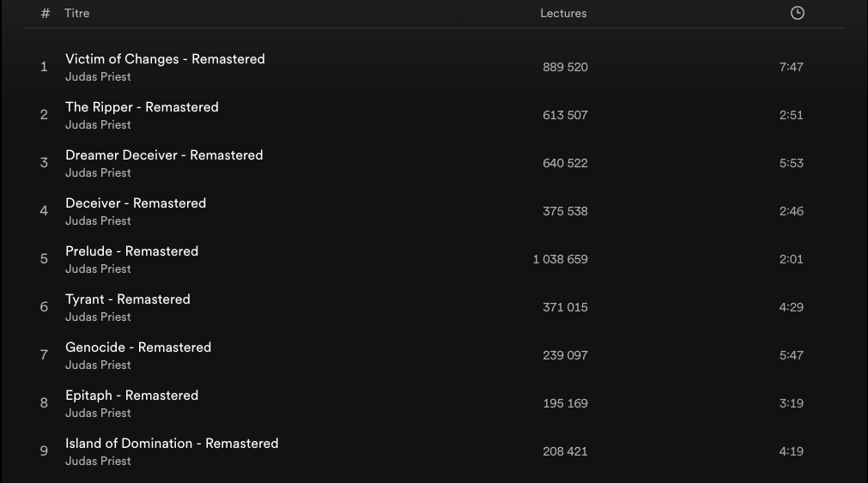Click track number 9 in the list
The image size is (868, 483).
point(44,451)
